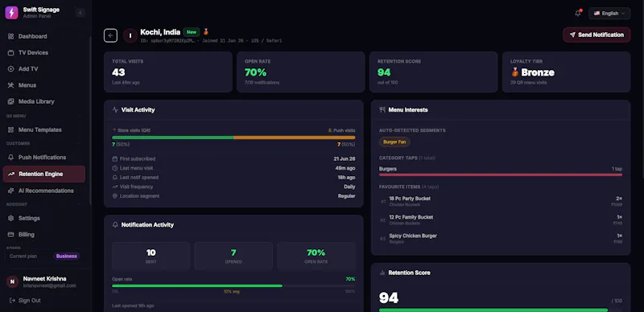Click the Push Notifications bell icon in sidebar

coord(11,158)
